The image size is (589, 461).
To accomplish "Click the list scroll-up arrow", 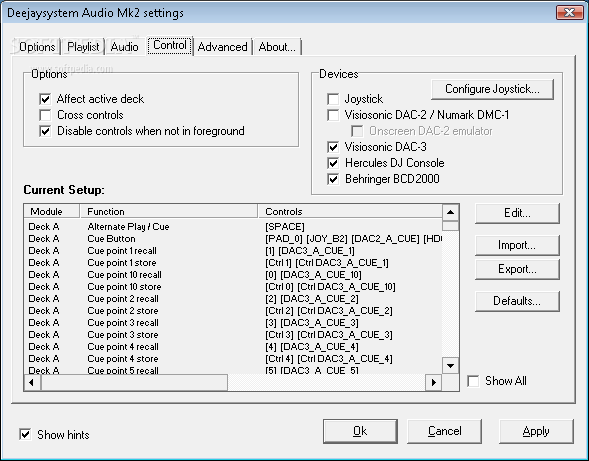I will click(x=450, y=213).
